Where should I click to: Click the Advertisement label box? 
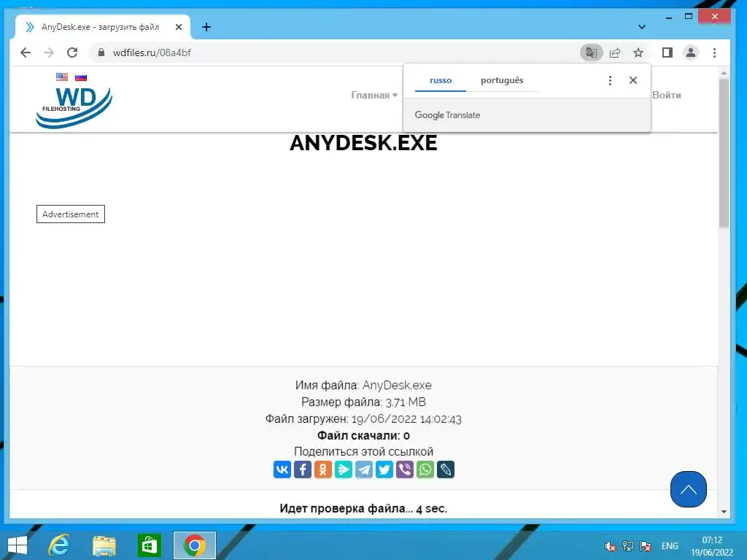pyautogui.click(x=71, y=214)
